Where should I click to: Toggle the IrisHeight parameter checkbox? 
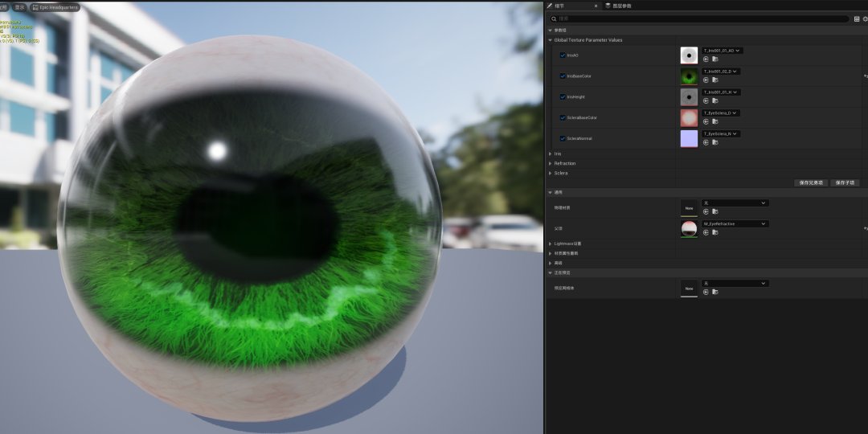pos(563,97)
